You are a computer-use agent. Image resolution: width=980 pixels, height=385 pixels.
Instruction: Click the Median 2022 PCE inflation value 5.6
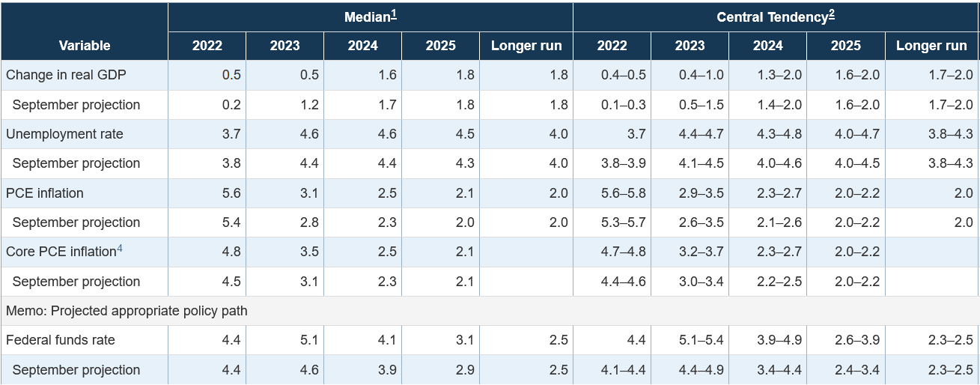tap(231, 193)
